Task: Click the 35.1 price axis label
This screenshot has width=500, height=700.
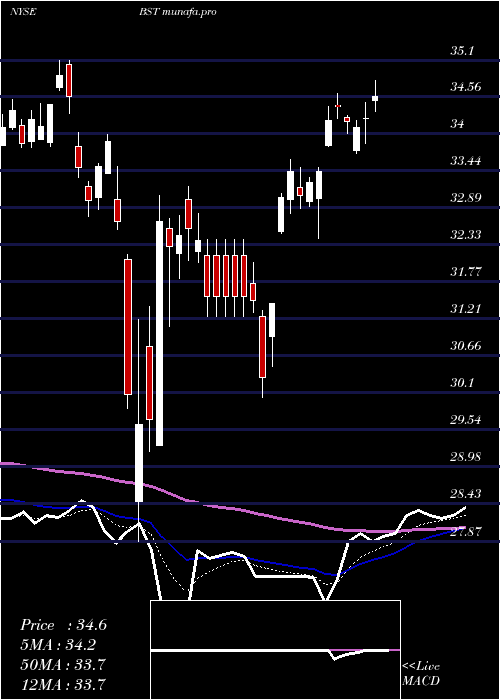Action: pos(462,51)
